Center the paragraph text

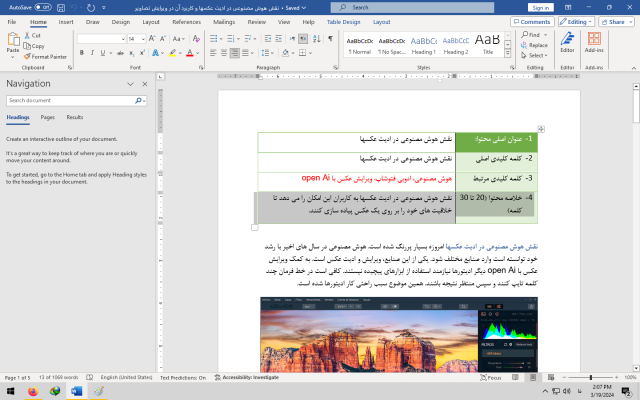coord(224,53)
